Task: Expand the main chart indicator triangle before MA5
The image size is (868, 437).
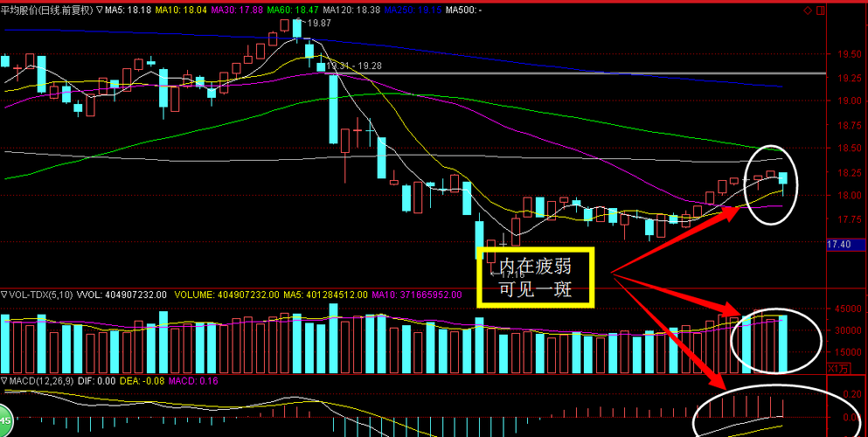Action: [99, 10]
